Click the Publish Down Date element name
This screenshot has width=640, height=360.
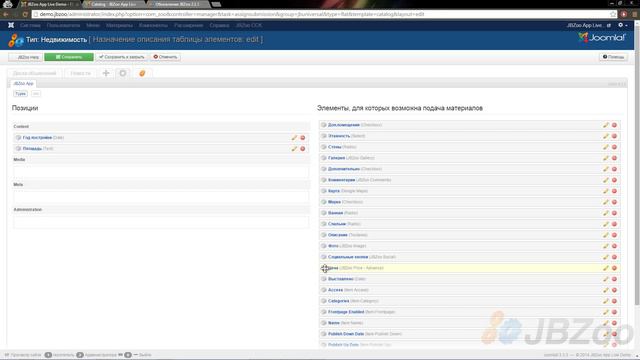(x=346, y=334)
